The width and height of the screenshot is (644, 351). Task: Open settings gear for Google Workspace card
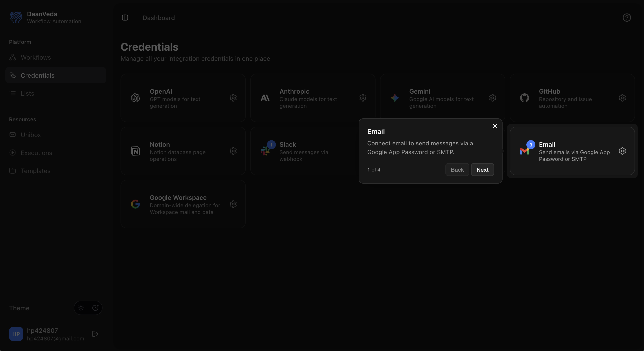(233, 204)
